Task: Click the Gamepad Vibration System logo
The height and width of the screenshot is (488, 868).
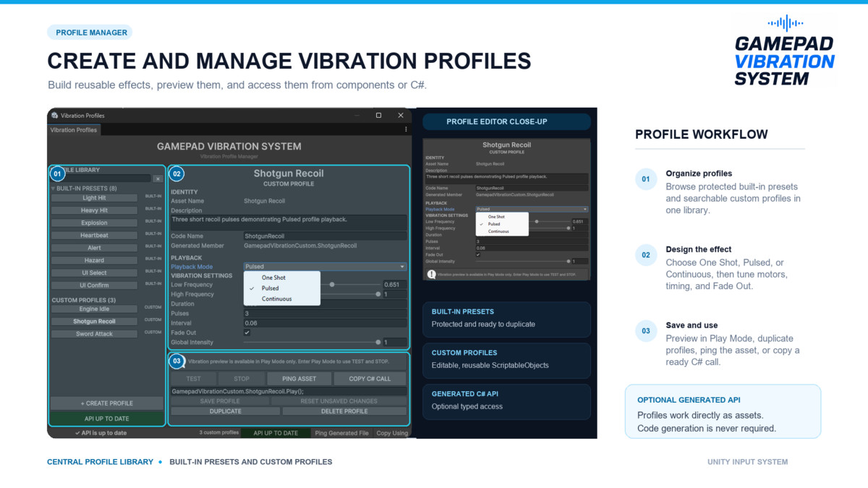Action: point(785,51)
